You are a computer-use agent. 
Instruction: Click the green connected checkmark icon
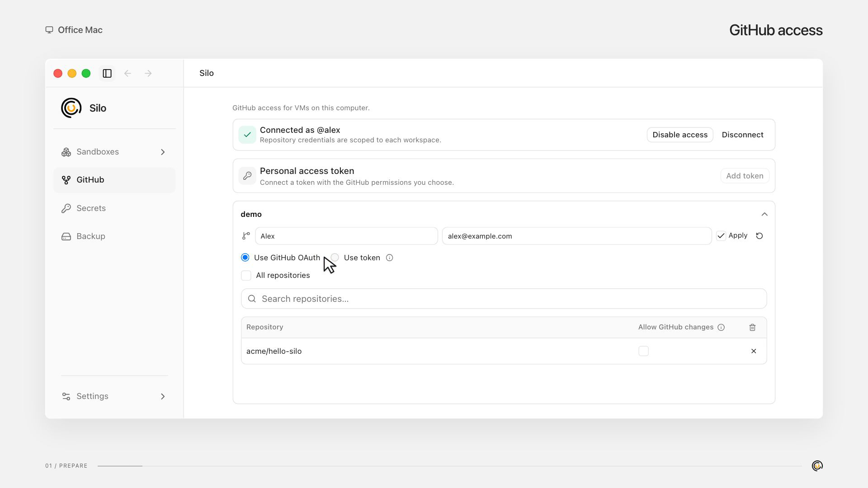click(247, 135)
